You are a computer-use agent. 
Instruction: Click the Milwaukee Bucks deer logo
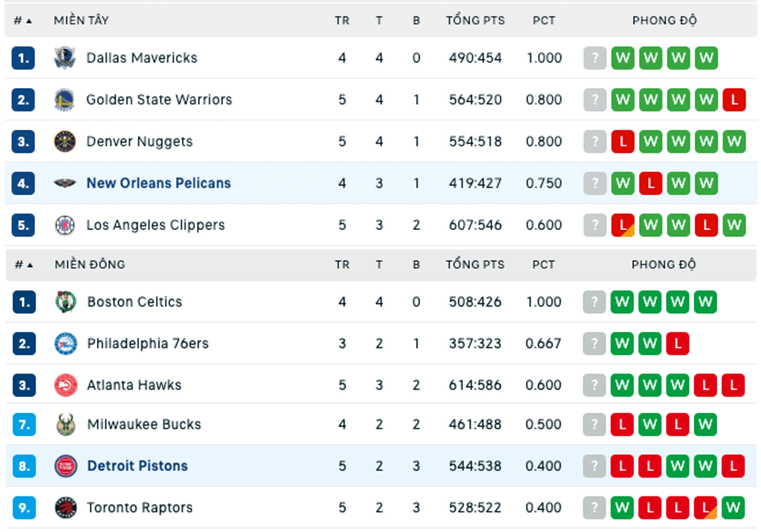(x=65, y=424)
